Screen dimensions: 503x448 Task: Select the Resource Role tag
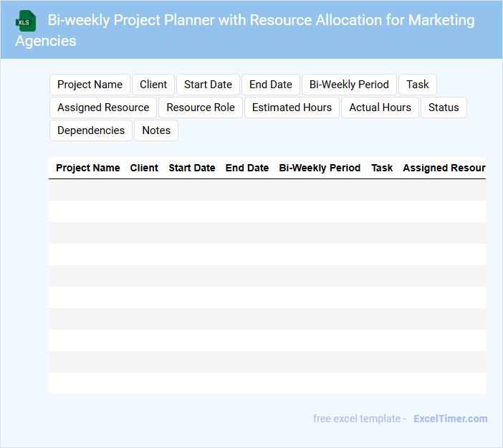point(201,108)
